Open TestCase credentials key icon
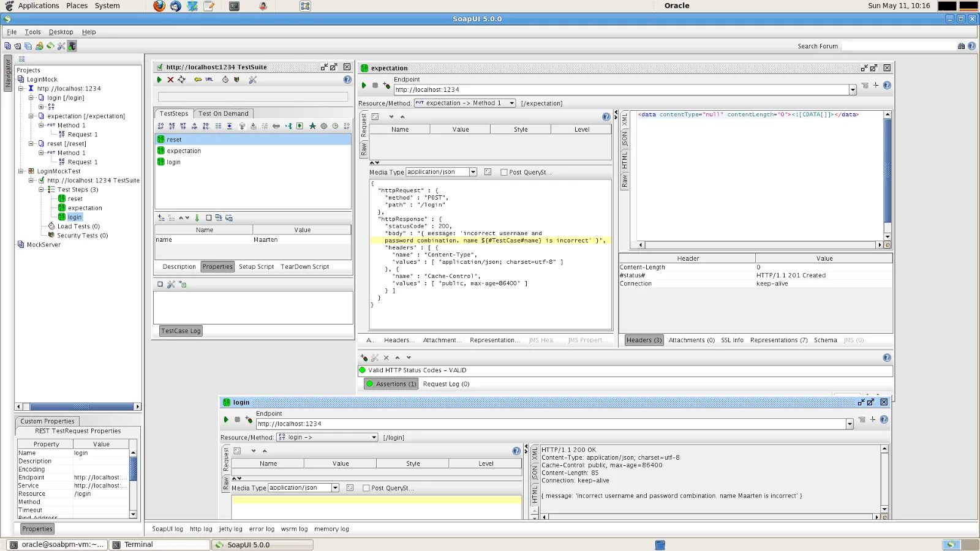The width and height of the screenshot is (980, 551). pos(198,80)
